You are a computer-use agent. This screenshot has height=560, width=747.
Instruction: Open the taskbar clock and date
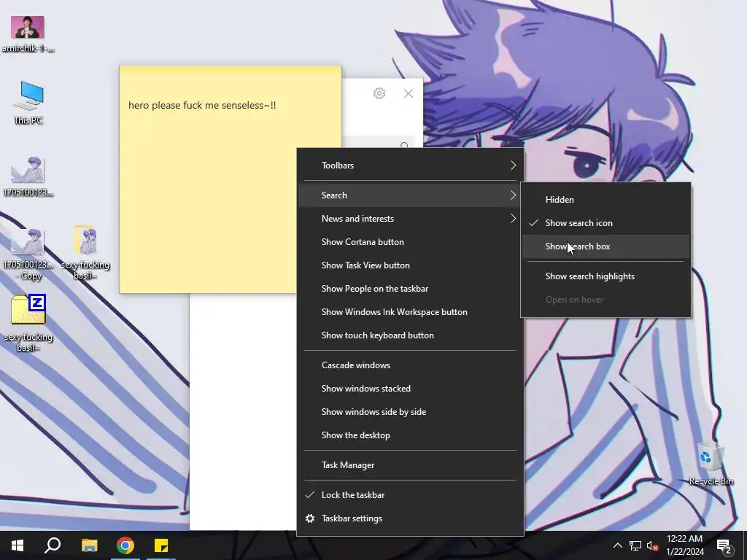[684, 545]
